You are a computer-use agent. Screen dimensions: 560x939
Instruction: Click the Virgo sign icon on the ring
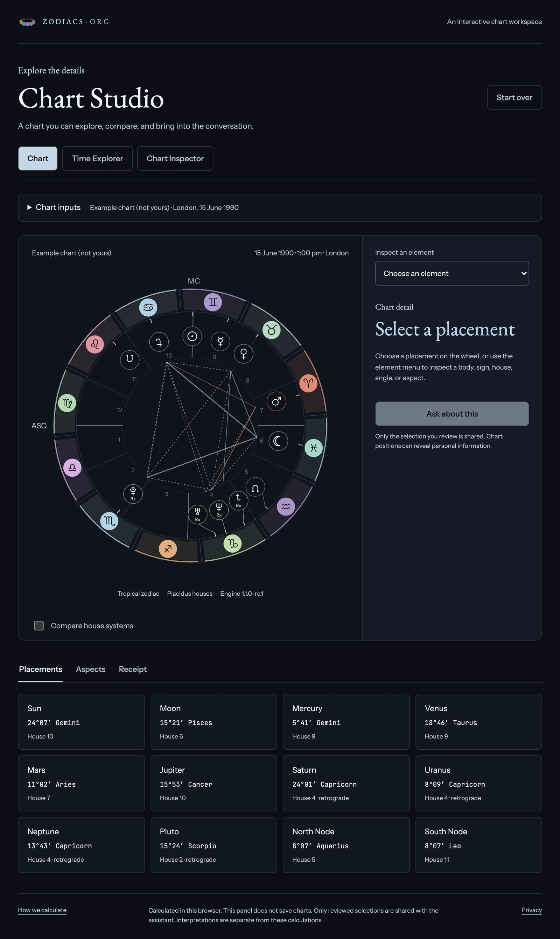coord(67,403)
